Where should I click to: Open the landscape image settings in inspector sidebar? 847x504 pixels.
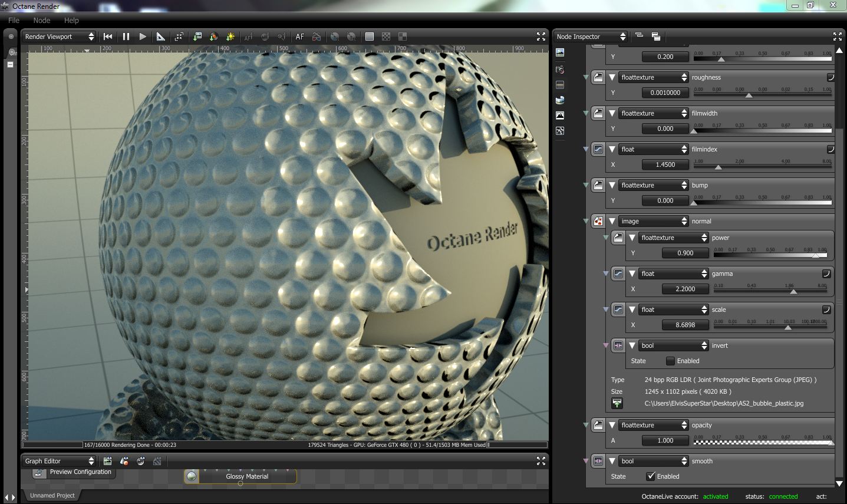tap(560, 52)
